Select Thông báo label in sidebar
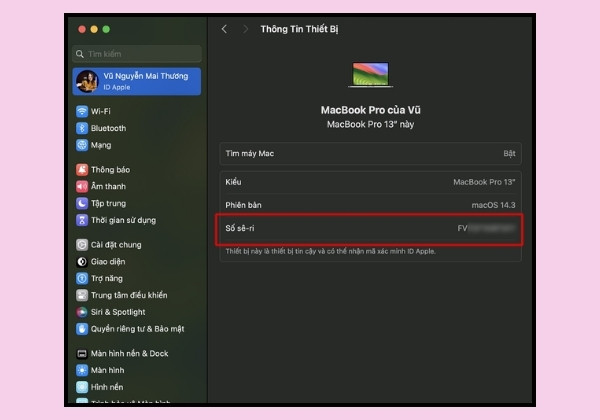 point(110,169)
